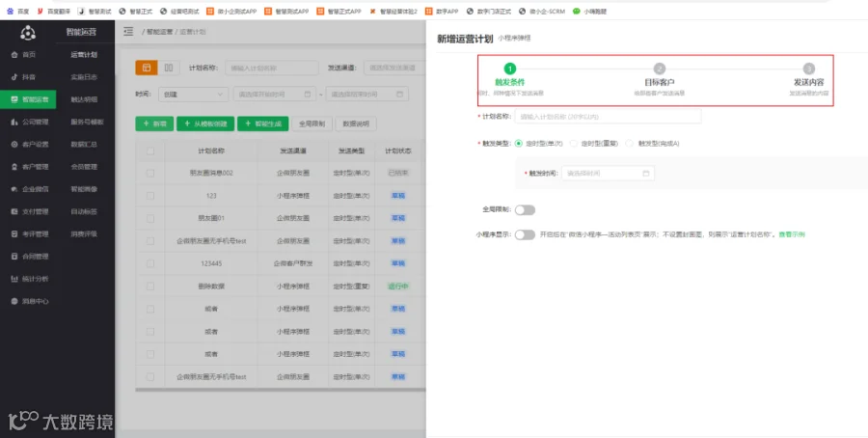Click the 企微客户群发 channel cell
This screenshot has height=438, width=868.
(293, 263)
